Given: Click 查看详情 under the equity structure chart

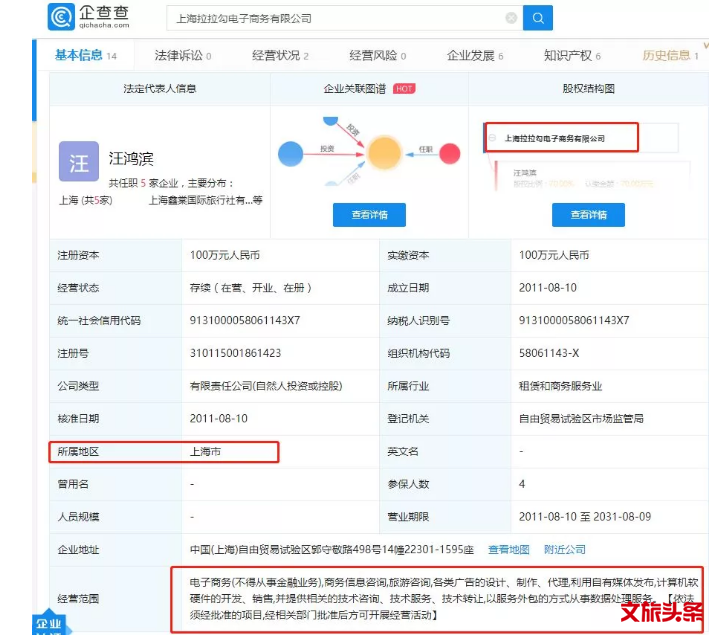Looking at the screenshot, I should [587, 215].
